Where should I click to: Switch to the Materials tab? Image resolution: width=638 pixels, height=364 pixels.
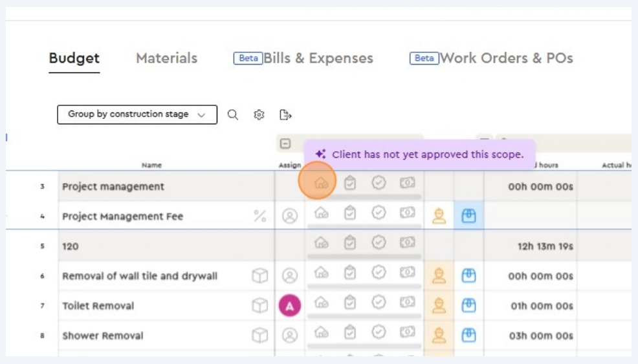tap(166, 58)
